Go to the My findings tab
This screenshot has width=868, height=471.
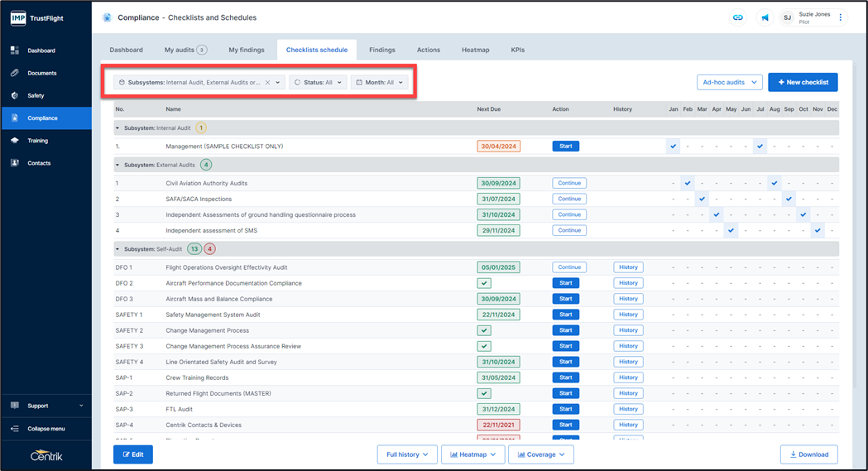[247, 50]
